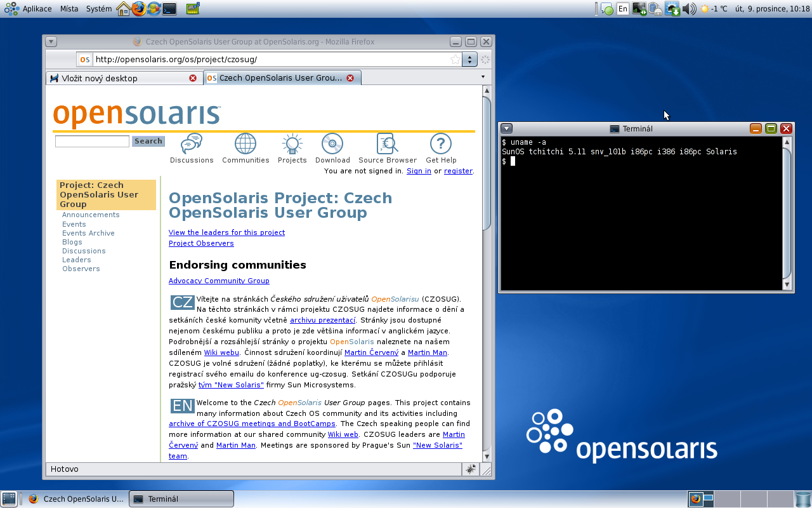This screenshot has width=812, height=508.
Task: Click Project Observers link
Action: (x=201, y=243)
